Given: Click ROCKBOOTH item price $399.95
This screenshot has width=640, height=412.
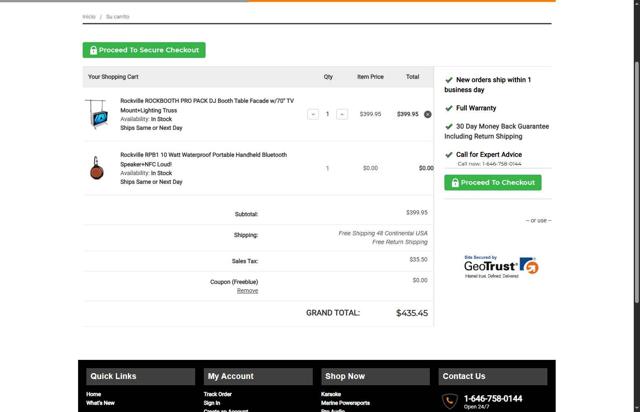Looking at the screenshot, I should pyautogui.click(x=370, y=114).
